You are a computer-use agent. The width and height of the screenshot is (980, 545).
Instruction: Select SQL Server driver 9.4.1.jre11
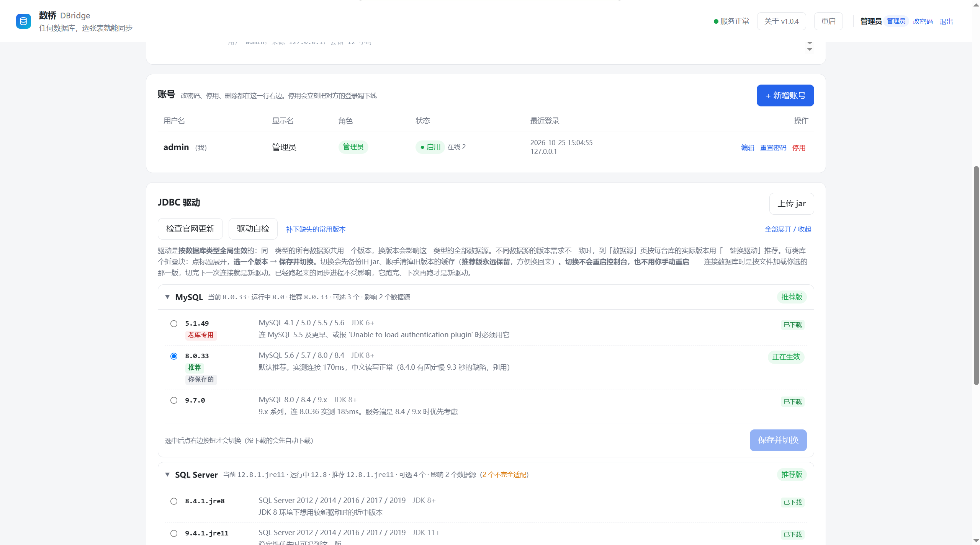click(x=174, y=534)
